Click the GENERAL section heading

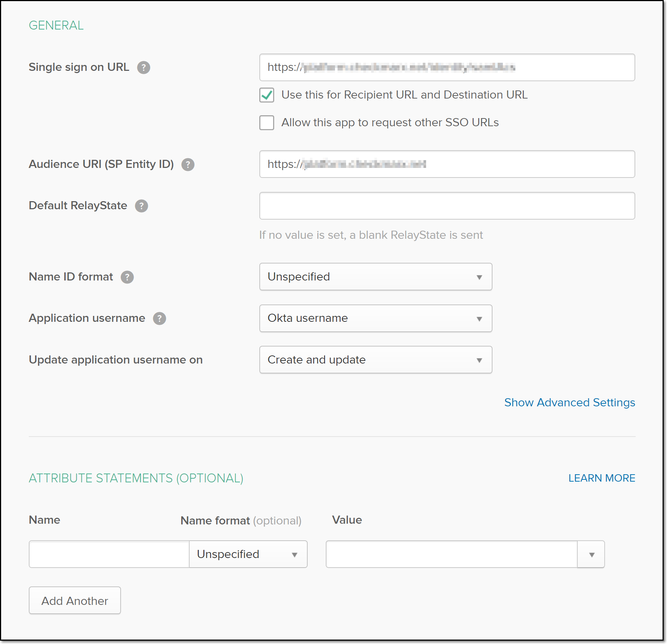pos(56,25)
